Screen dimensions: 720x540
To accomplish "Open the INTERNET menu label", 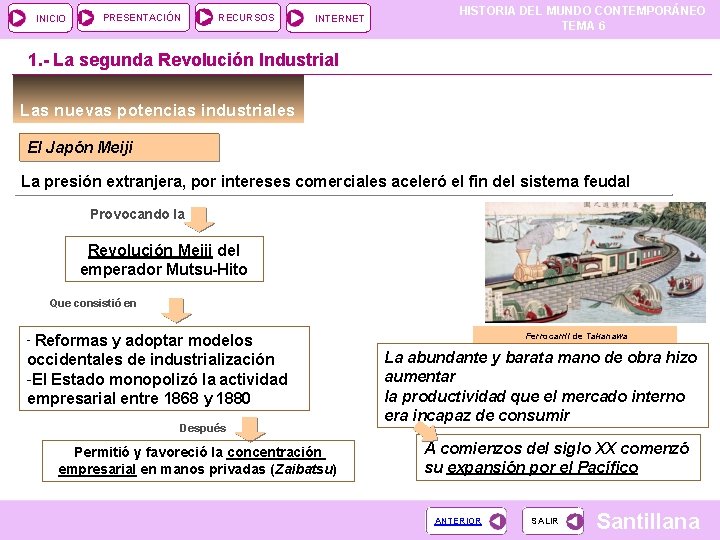I will (339, 18).
